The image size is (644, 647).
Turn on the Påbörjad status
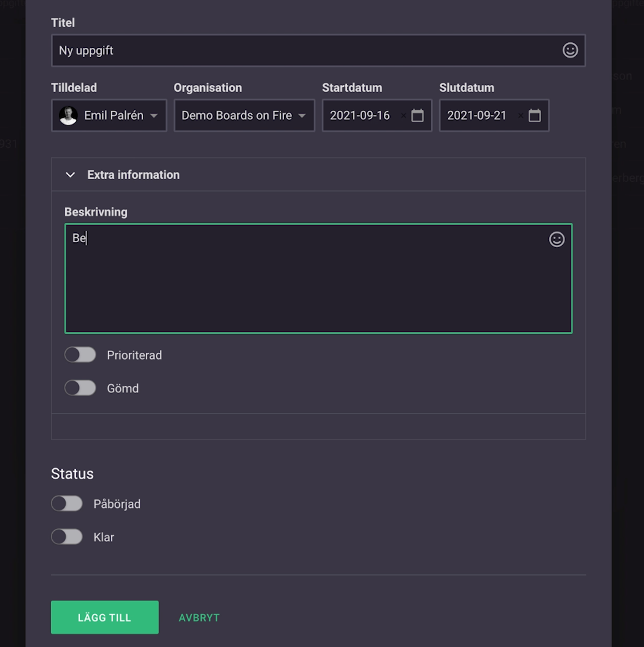67,504
